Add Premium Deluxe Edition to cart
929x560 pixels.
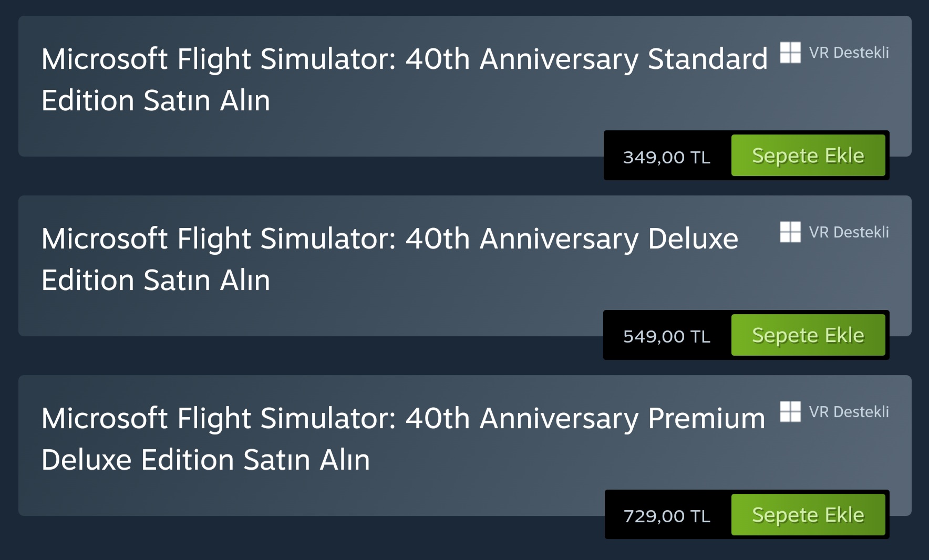pyautogui.click(x=808, y=515)
